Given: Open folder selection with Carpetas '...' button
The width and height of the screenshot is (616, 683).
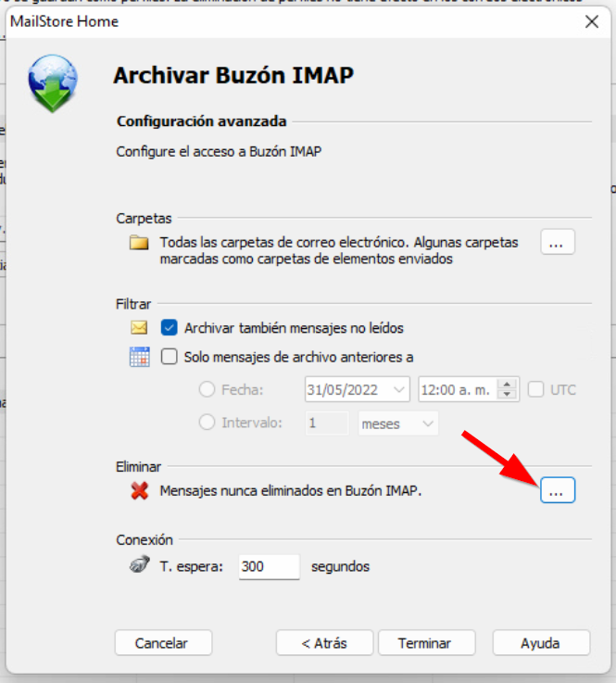Looking at the screenshot, I should click(x=557, y=243).
